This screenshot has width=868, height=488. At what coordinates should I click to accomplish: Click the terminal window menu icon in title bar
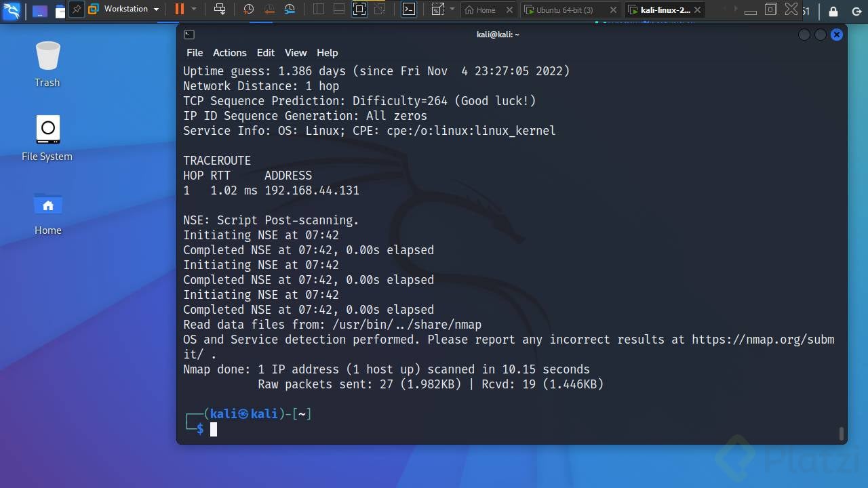(x=189, y=35)
